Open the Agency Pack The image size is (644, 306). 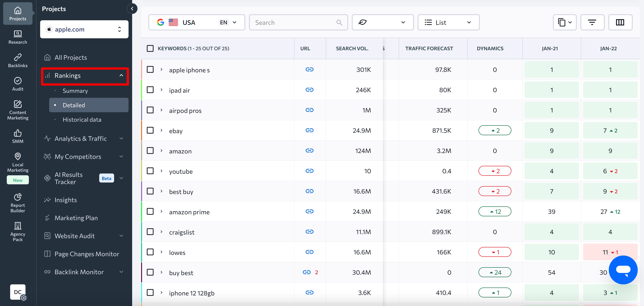pos(18,232)
